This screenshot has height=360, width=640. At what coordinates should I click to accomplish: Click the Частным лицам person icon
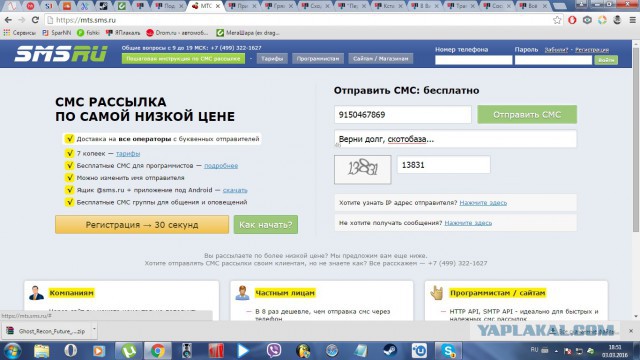pos(242,293)
